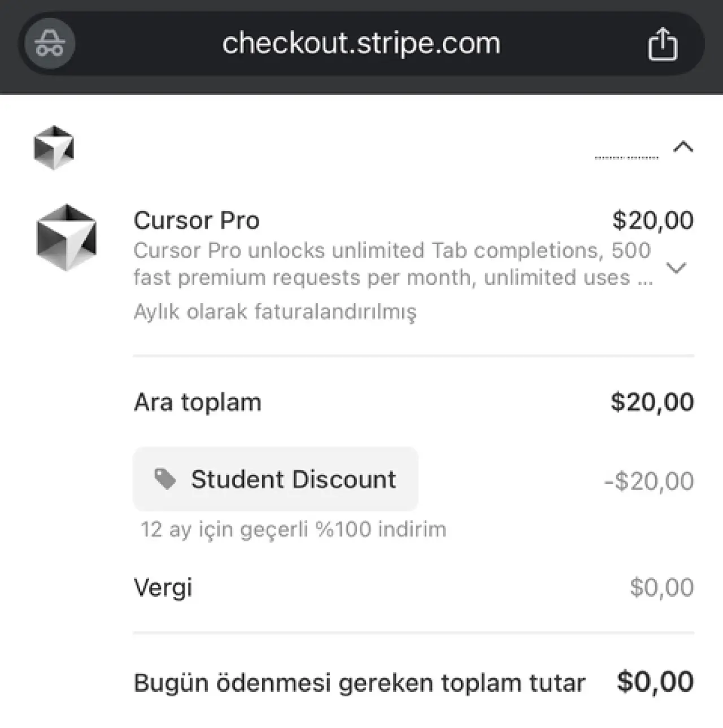The image size is (723, 728).
Task: Click the large Cursor Pro product image
Action: (x=67, y=237)
